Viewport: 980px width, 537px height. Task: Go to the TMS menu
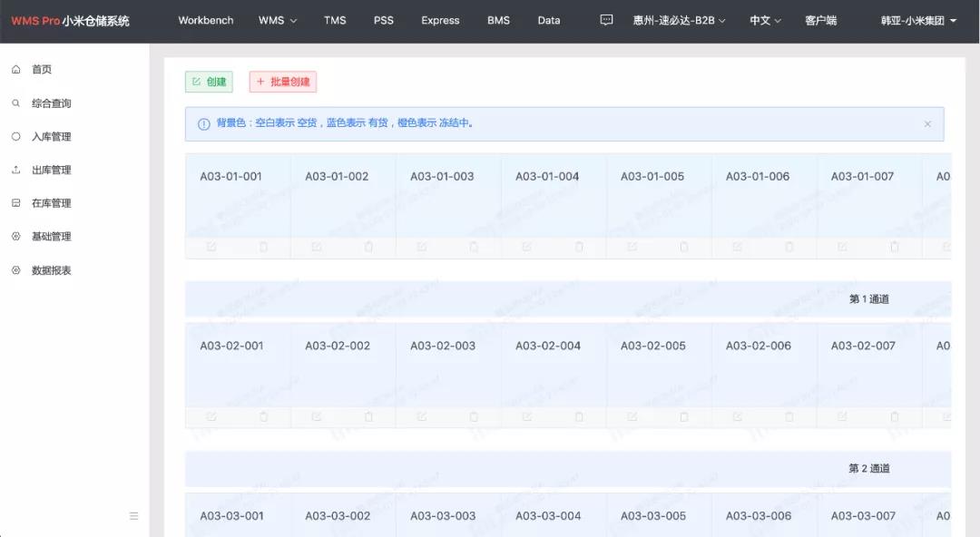(x=335, y=20)
